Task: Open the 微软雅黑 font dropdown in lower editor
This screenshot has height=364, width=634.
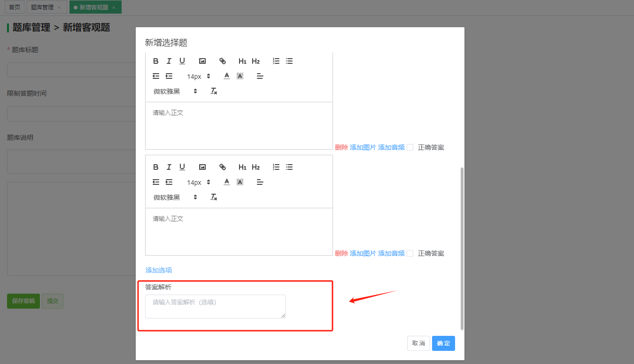Action: pos(175,197)
